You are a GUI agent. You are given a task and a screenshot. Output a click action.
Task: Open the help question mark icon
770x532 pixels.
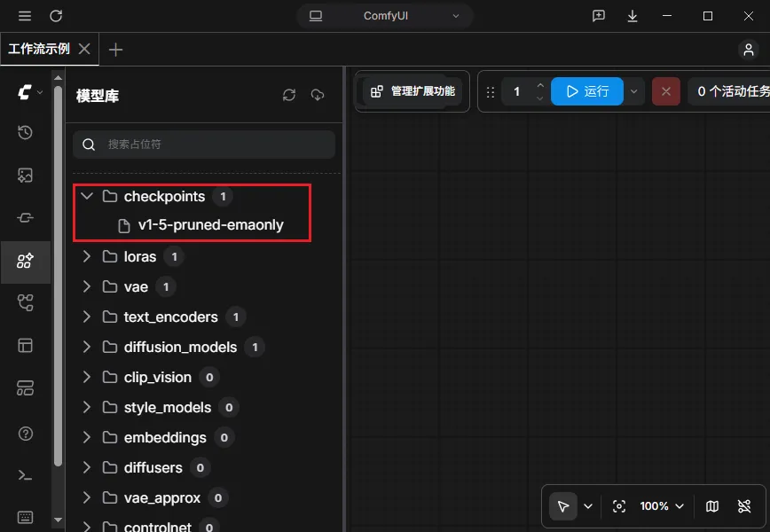click(x=25, y=434)
